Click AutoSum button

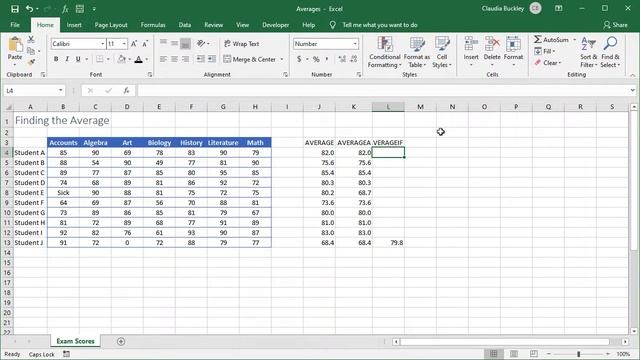[x=551, y=40]
